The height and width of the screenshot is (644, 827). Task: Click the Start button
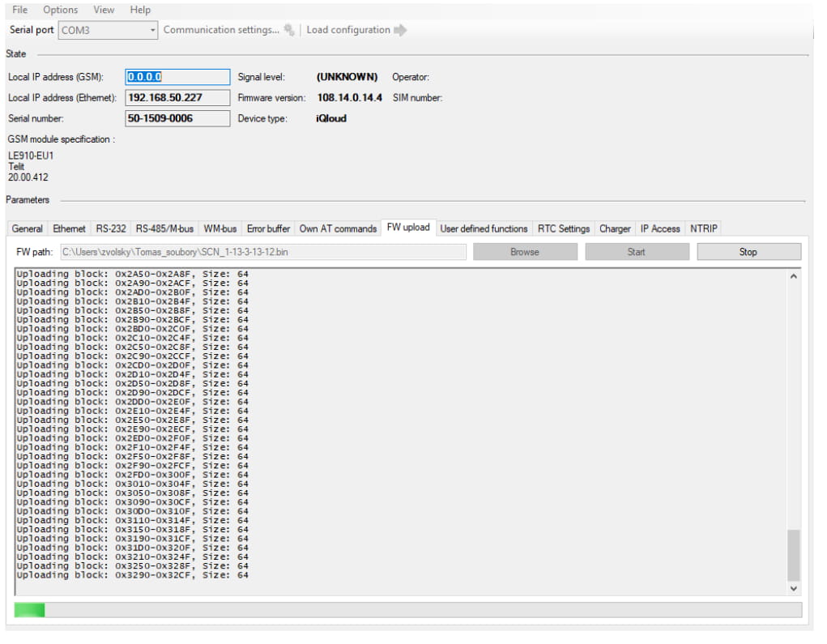(637, 252)
